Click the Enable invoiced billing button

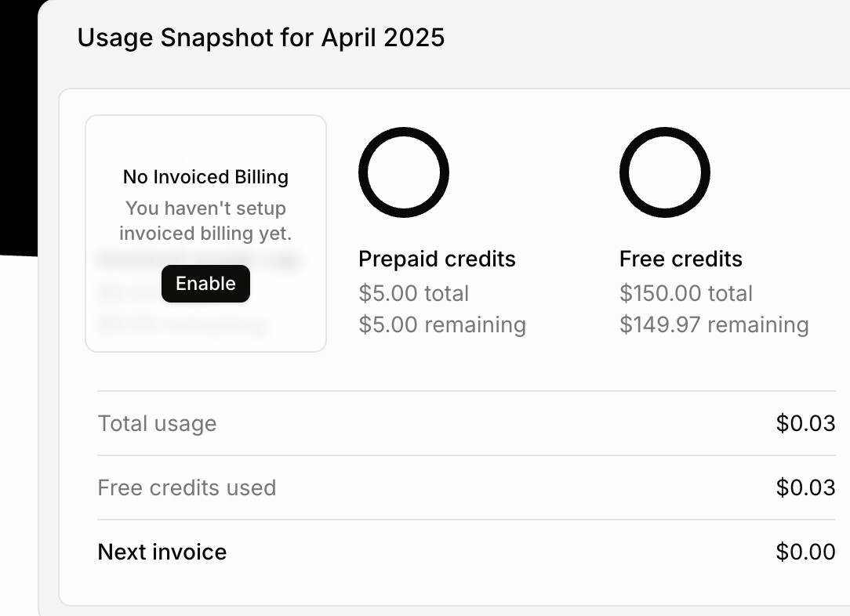[205, 284]
